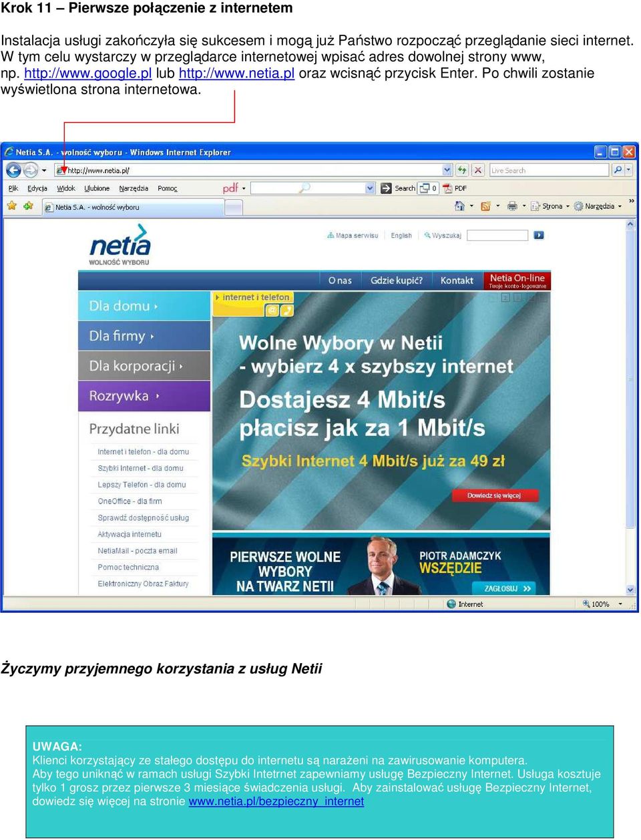Click the vertical scrollbar down arrow
The width and height of the screenshot is (641, 840).
[x=630, y=590]
